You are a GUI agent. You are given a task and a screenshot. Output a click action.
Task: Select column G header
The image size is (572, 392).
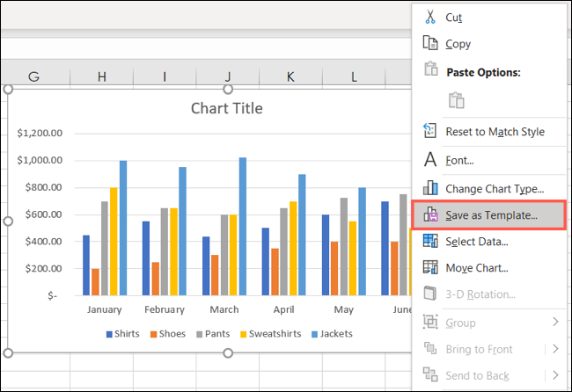pos(34,76)
